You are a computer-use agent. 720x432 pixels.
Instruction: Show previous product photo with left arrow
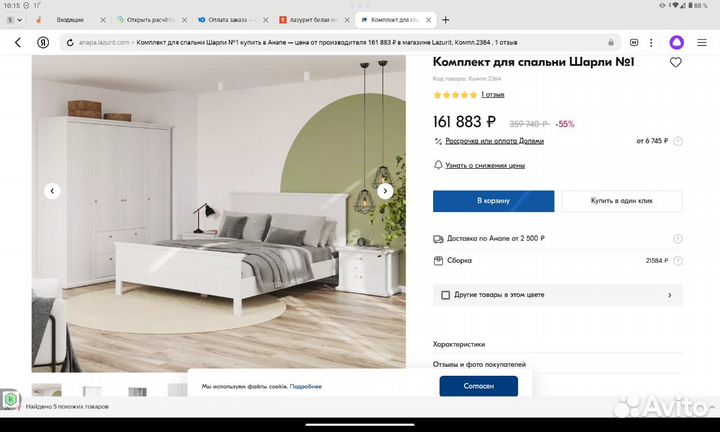[52, 191]
